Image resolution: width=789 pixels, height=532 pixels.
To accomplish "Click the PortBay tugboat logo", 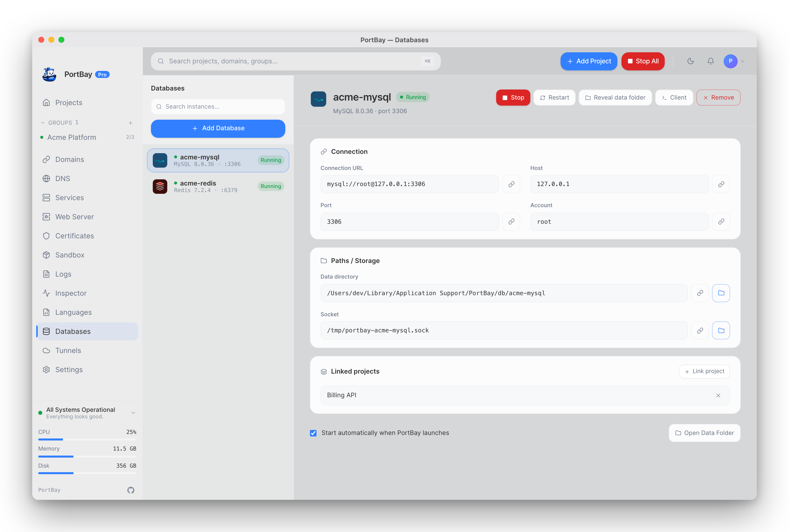I will (50, 74).
